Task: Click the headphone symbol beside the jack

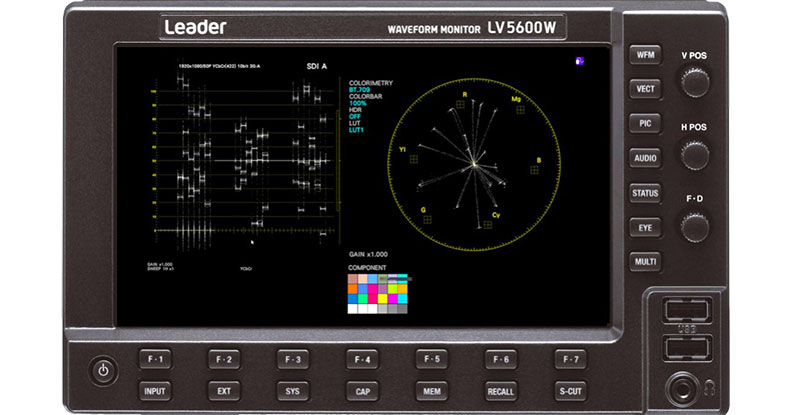Action: [709, 389]
